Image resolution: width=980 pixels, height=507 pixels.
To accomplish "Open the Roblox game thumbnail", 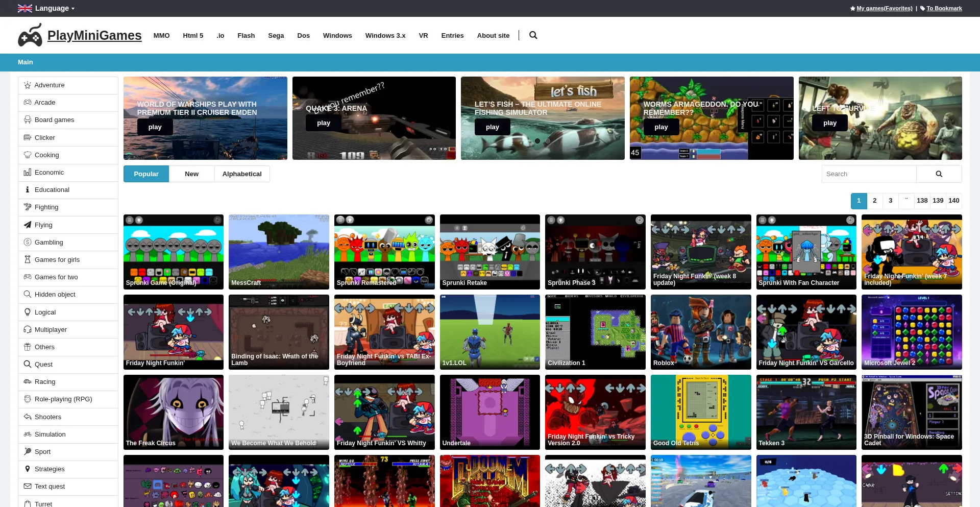I will tap(701, 332).
